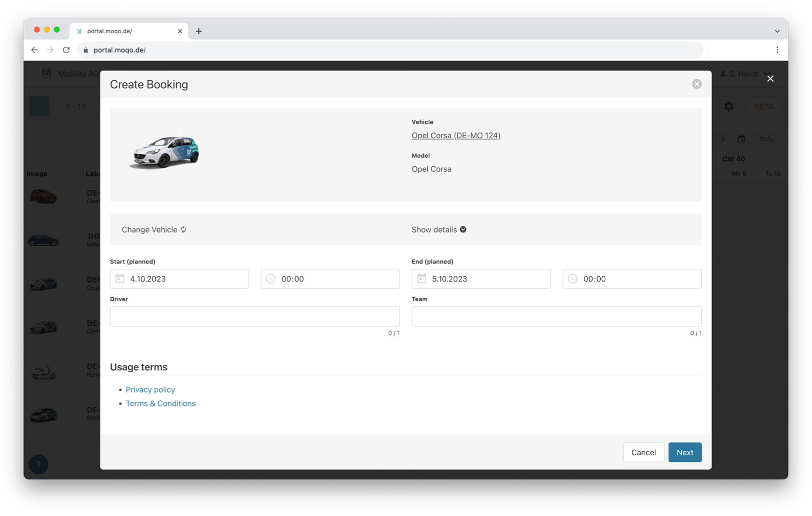Select the start date field 4.10.2023

pos(179,278)
